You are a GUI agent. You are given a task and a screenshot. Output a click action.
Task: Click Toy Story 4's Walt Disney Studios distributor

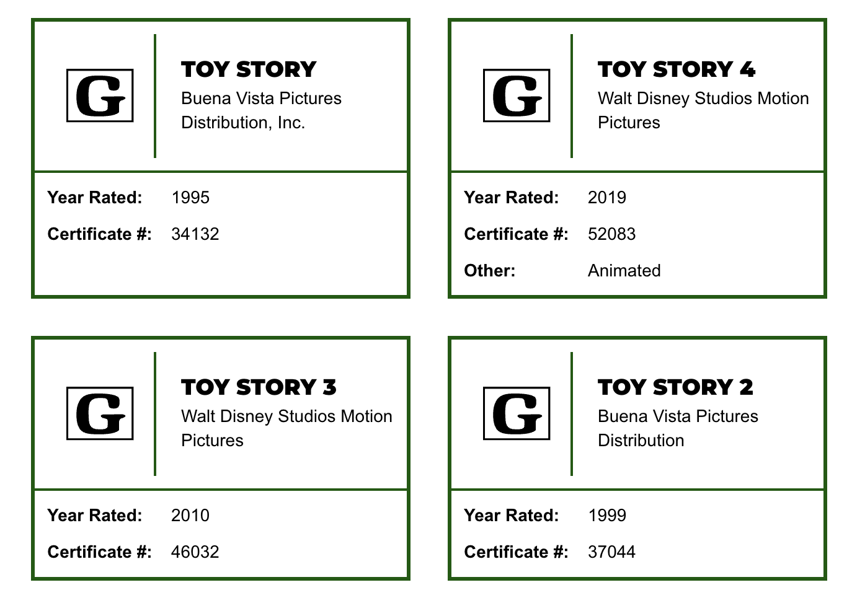pyautogui.click(x=703, y=110)
